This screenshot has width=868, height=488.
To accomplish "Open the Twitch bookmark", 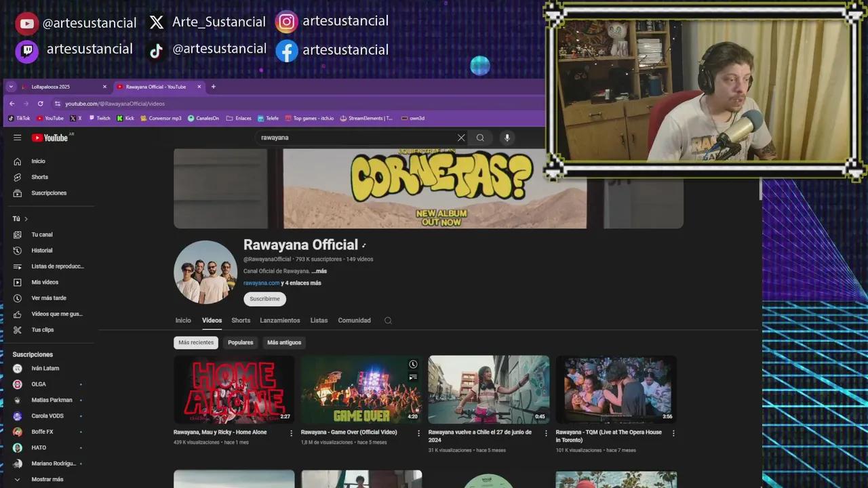I will coord(99,118).
